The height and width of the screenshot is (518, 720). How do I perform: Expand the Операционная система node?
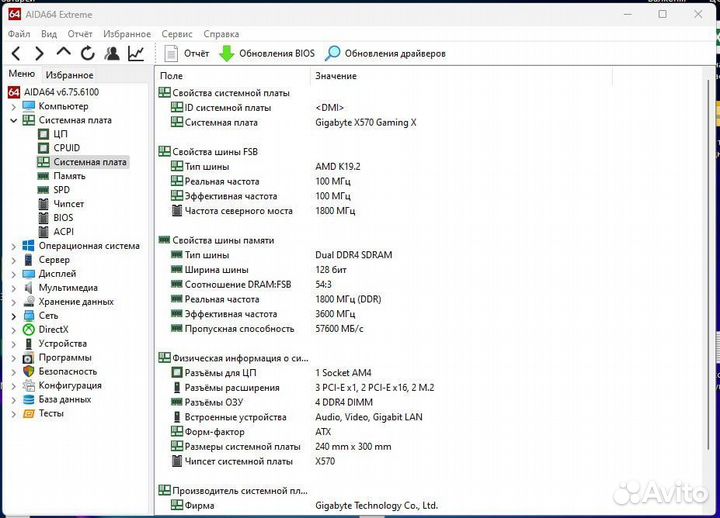[x=13, y=247]
